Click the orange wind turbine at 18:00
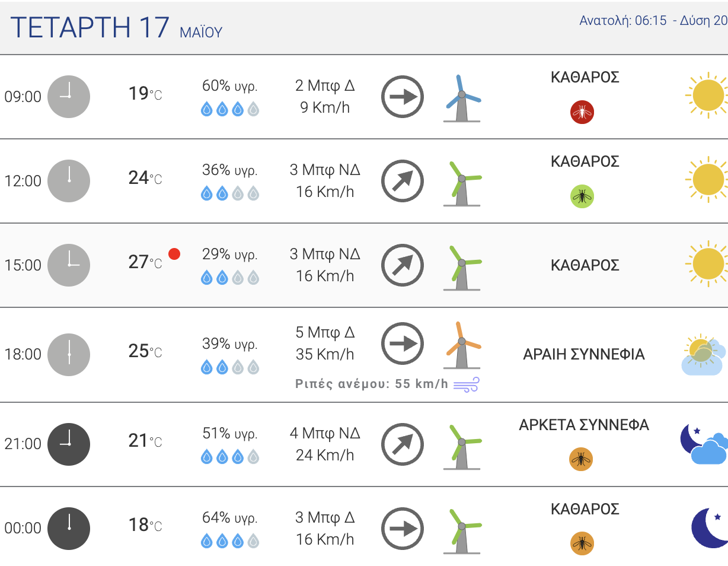The height and width of the screenshot is (566, 728). click(462, 346)
